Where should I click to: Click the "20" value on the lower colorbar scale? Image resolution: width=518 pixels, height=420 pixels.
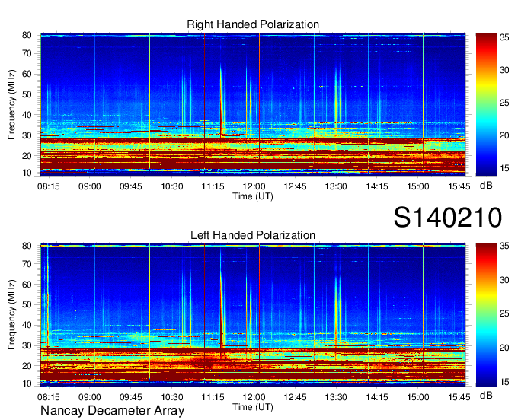point(504,348)
